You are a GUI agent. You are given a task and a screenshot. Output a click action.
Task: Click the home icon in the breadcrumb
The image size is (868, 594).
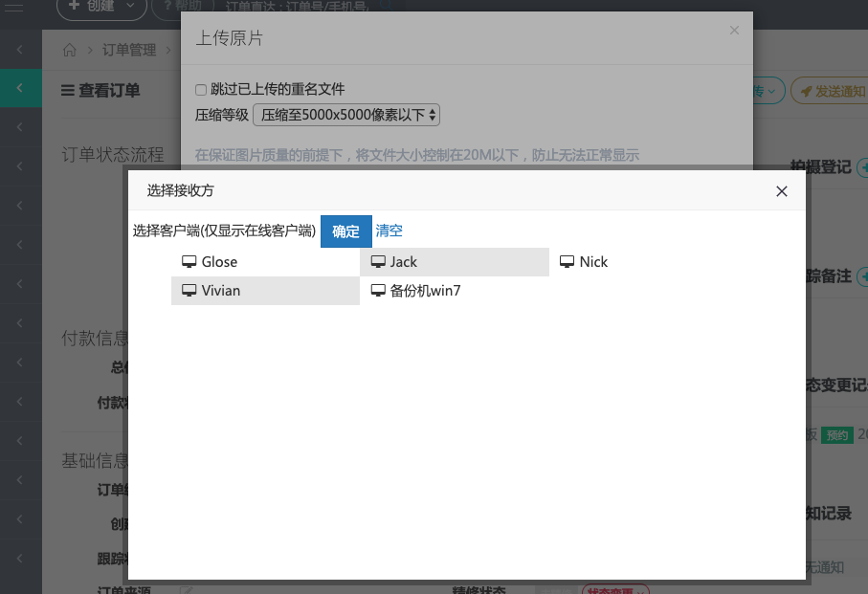click(x=69, y=50)
